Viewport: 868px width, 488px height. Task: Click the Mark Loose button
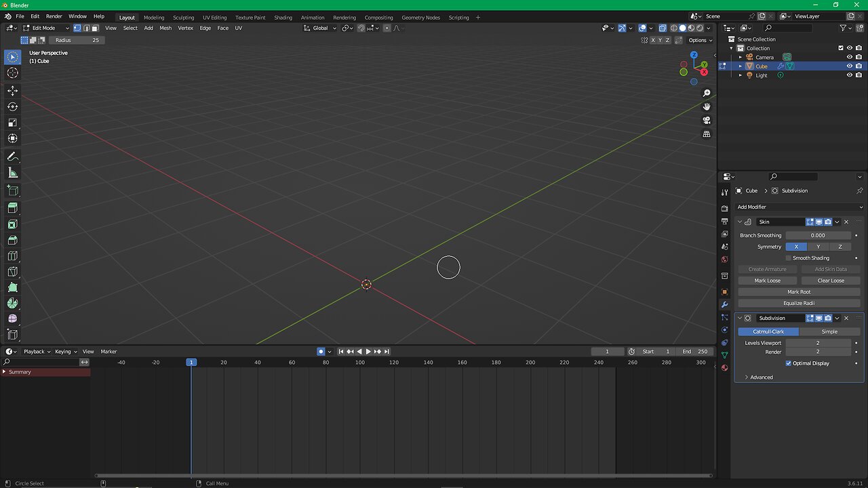tap(768, 281)
